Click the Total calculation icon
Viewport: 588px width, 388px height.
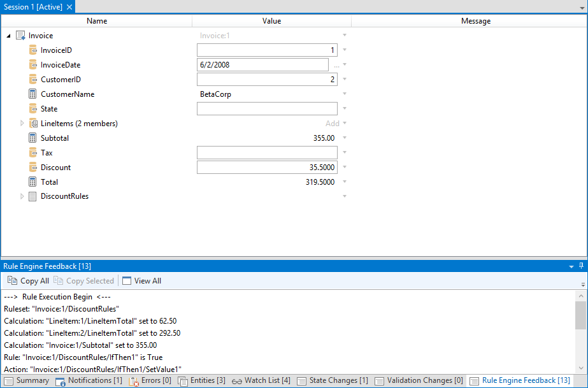33,182
